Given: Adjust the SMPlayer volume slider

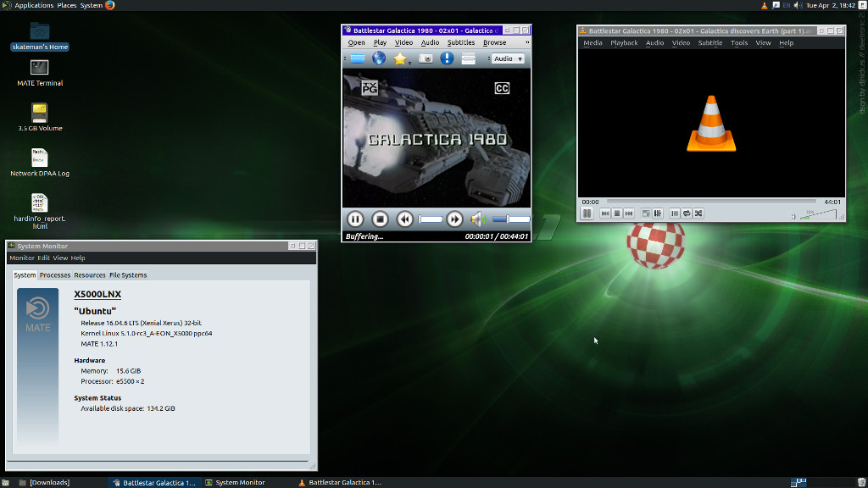Looking at the screenshot, I should pos(511,219).
